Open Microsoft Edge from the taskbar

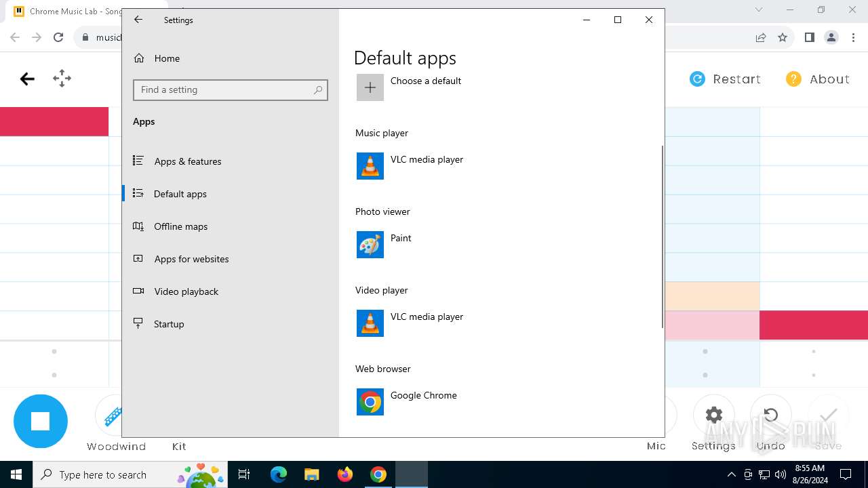coord(279,474)
